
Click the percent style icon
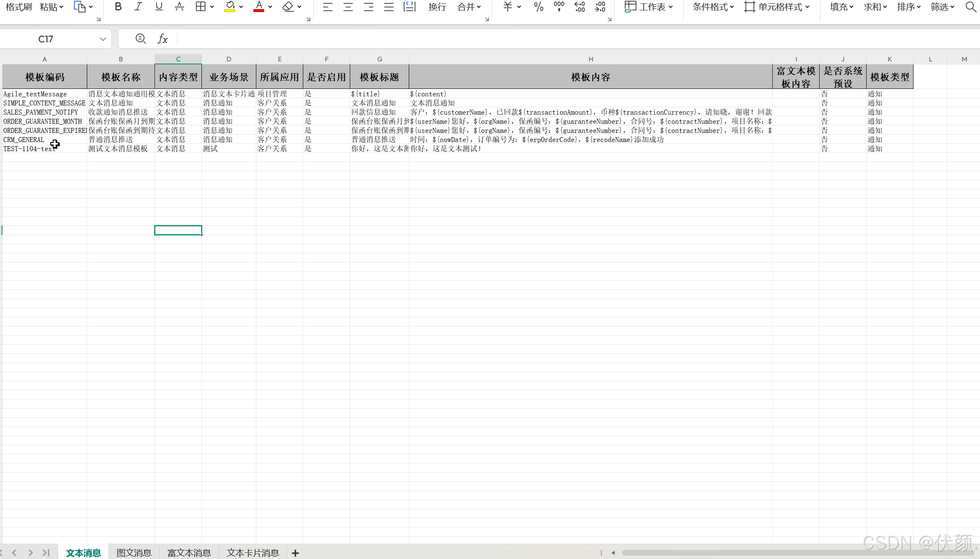click(538, 7)
